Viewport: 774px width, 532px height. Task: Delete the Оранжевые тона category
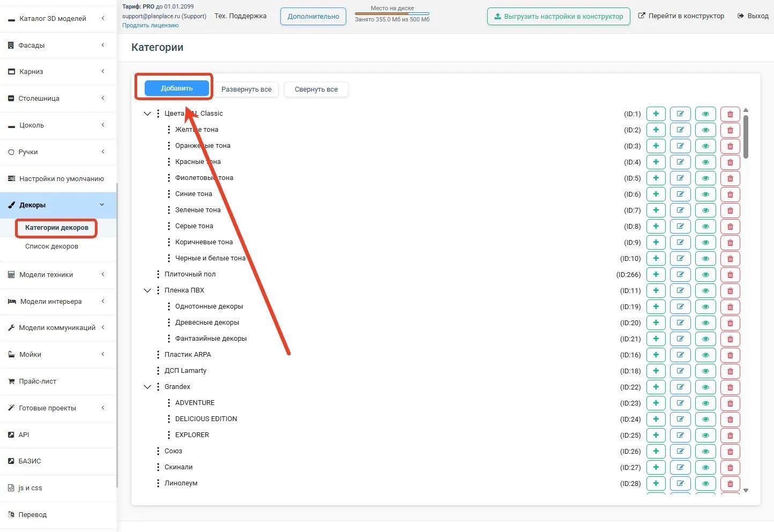point(730,146)
